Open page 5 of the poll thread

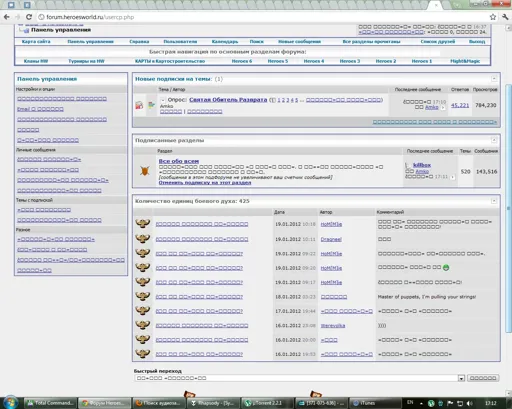tap(296, 100)
